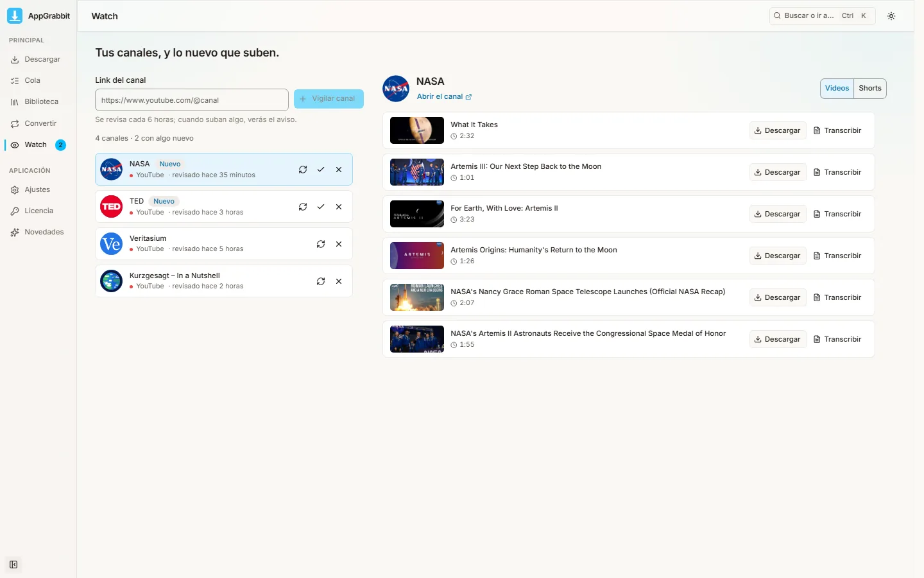Screen dimensions: 924x578
Task: Refresh the Veritasium channel
Action: point(321,244)
